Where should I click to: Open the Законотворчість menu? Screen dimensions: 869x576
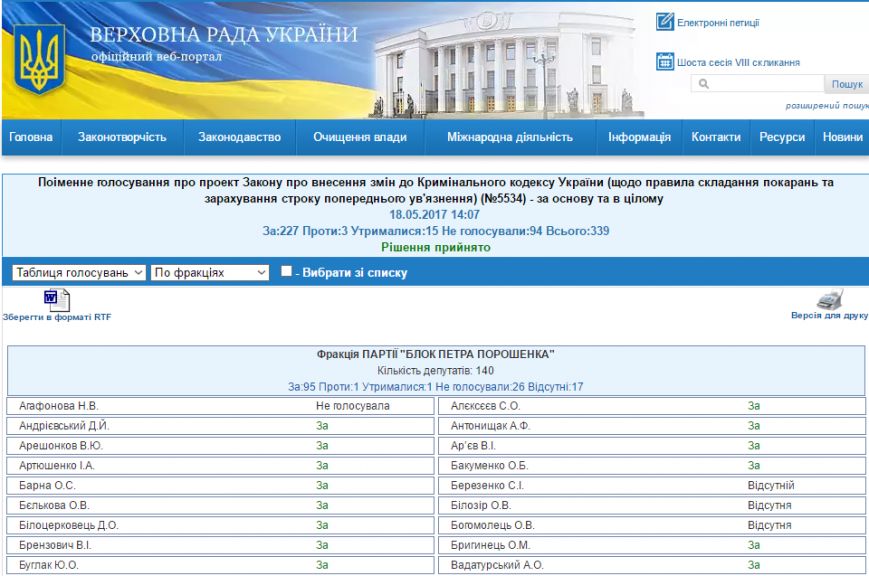coord(122,137)
